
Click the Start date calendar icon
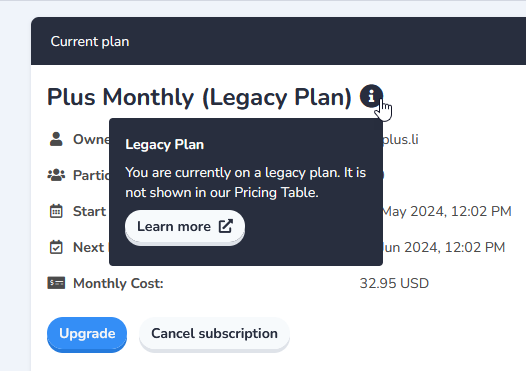pyautogui.click(x=56, y=211)
